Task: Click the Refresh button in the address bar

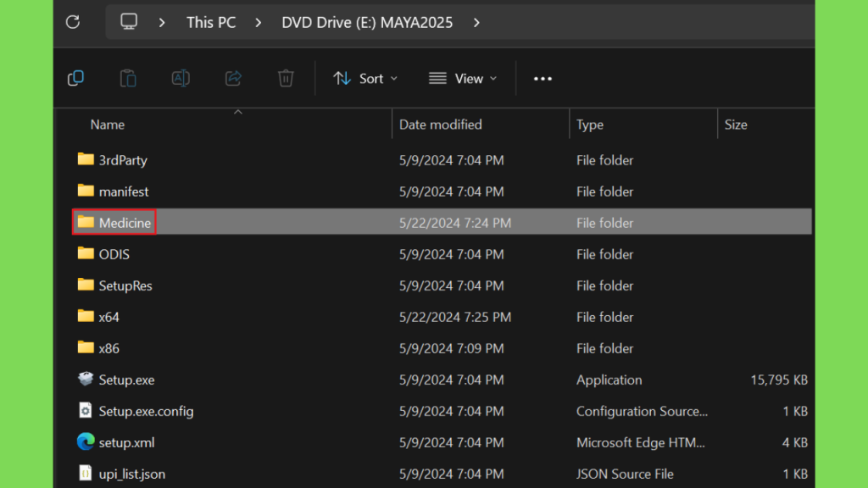Action: [73, 22]
